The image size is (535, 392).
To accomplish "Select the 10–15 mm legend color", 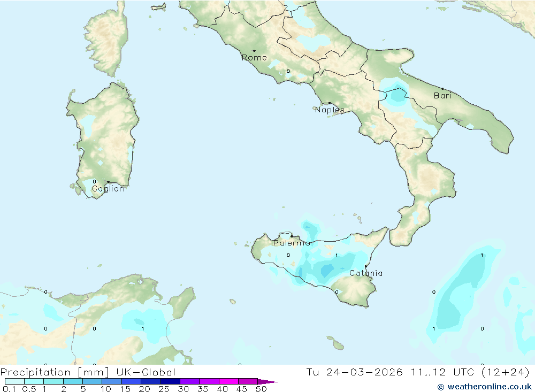I will 112,381.
